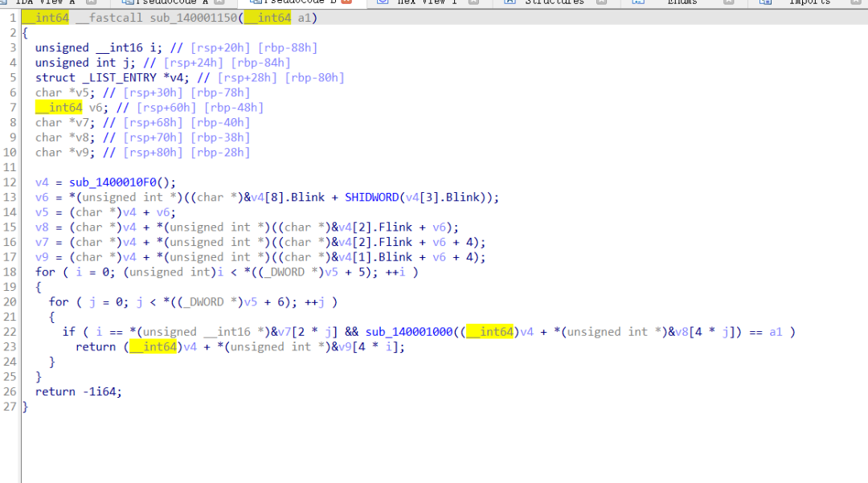Click ++i in the outer loop header

coord(395,272)
